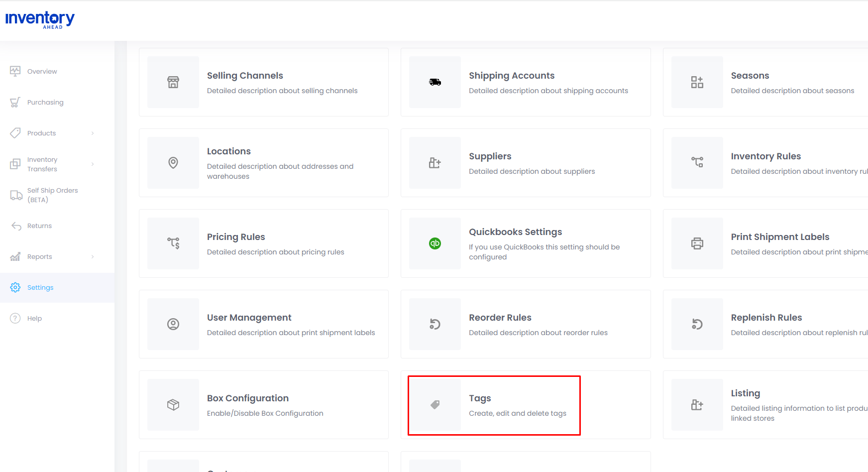
Task: Open the Replenish Rules title
Action: [x=766, y=318]
